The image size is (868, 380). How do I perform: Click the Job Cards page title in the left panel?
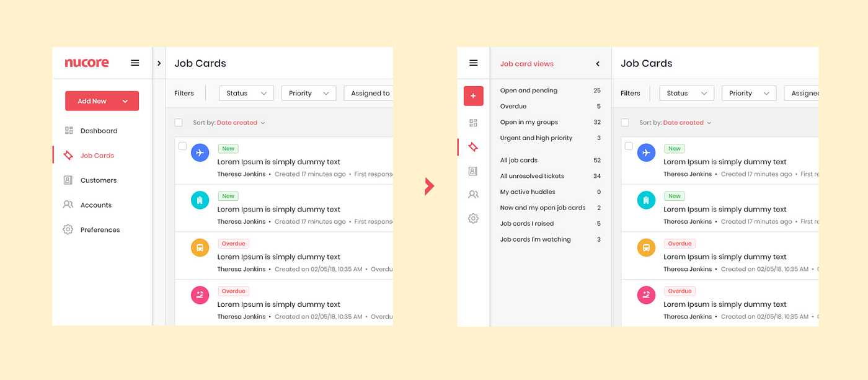click(200, 63)
